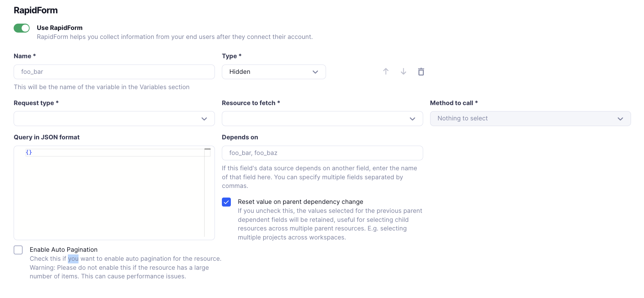Move the field up with arrow icon
644x298 pixels.
pyautogui.click(x=386, y=72)
